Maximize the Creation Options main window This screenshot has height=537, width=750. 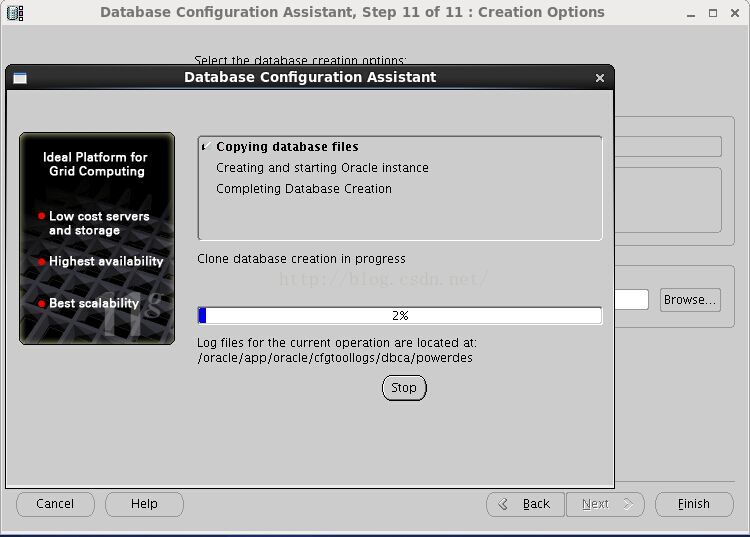click(713, 13)
